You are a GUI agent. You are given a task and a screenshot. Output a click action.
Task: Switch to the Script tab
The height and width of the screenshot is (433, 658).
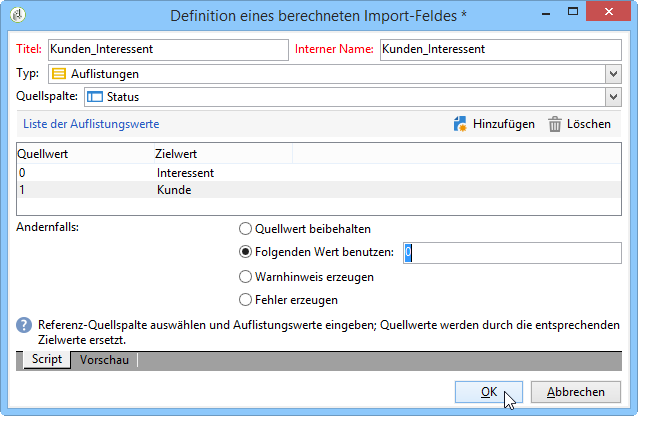pos(47,360)
